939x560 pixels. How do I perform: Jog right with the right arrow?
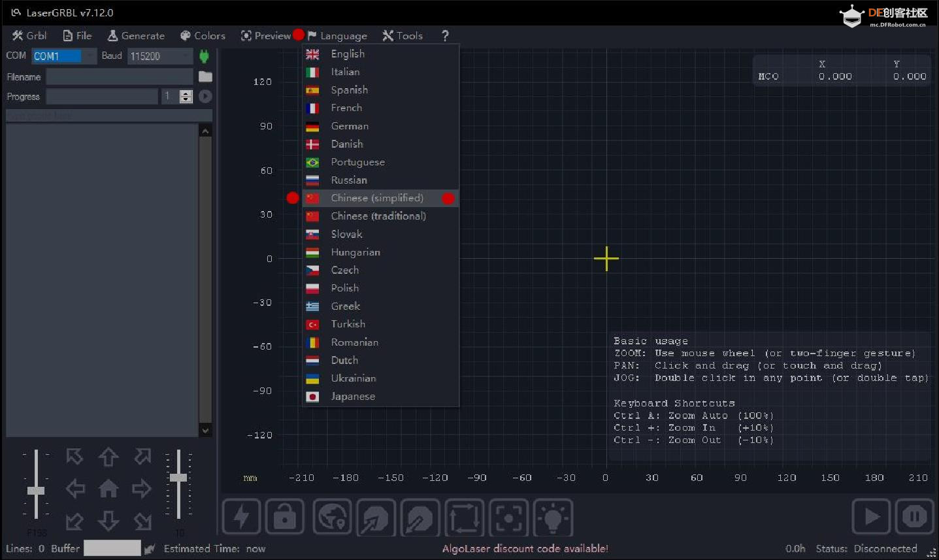pos(142,488)
